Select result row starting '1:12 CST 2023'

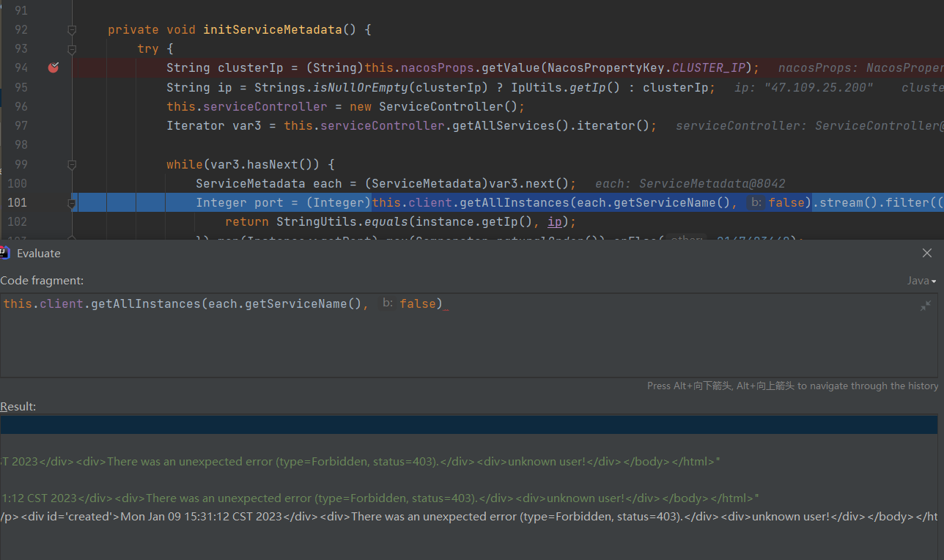pyautogui.click(x=469, y=498)
